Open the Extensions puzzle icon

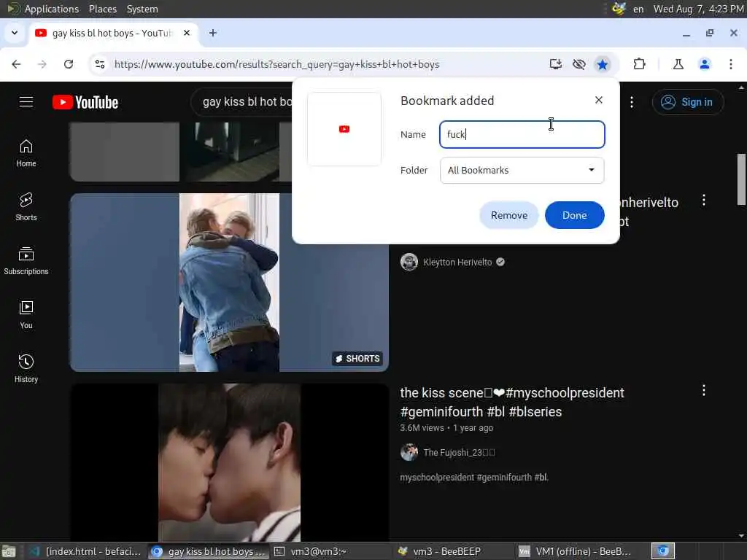pos(639,64)
